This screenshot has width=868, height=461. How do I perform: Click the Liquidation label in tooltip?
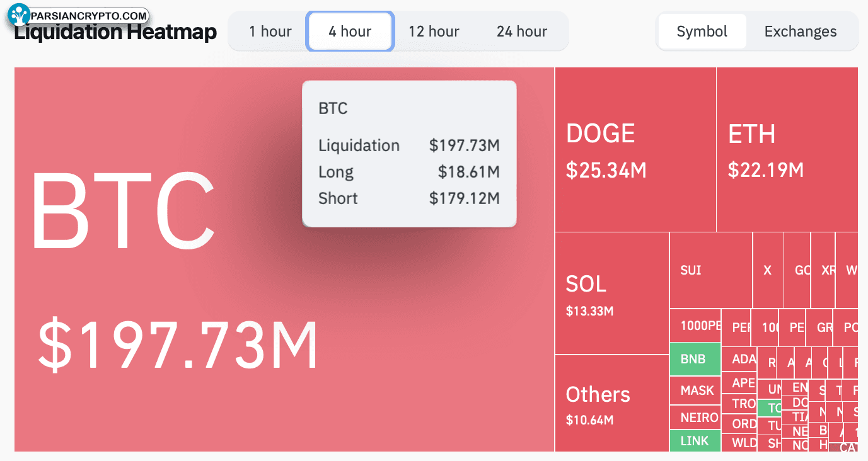click(359, 145)
